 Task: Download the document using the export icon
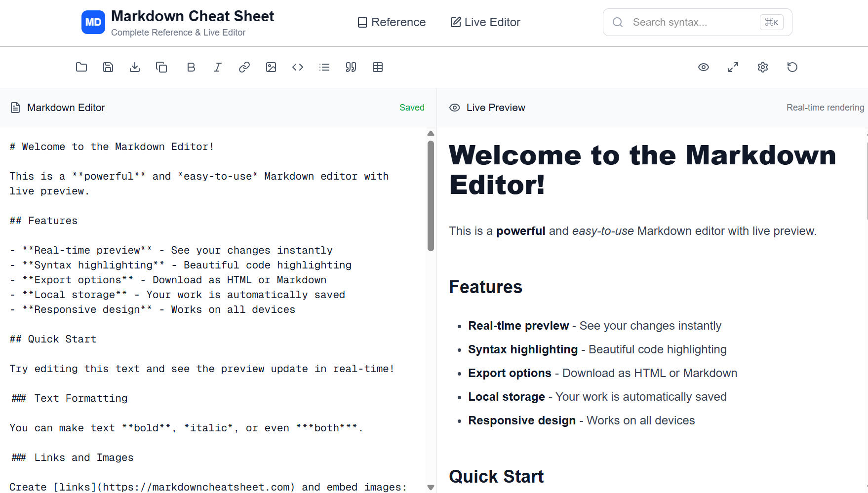(x=135, y=67)
